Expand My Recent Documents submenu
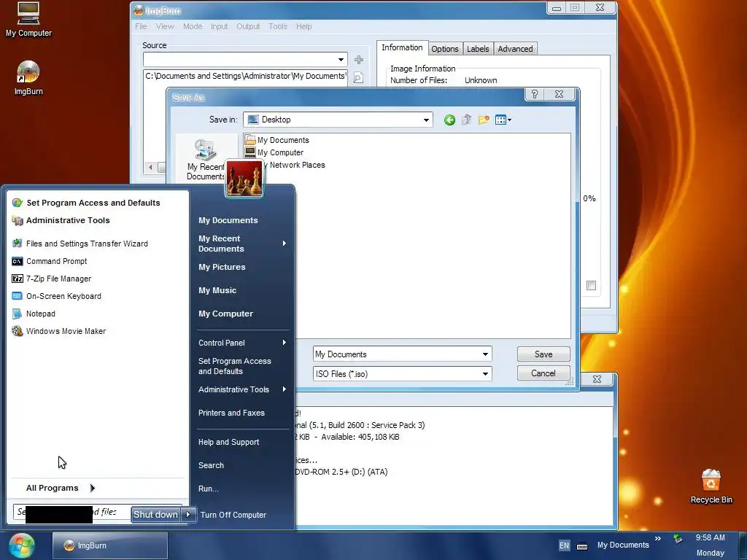The image size is (747, 560). 285,244
